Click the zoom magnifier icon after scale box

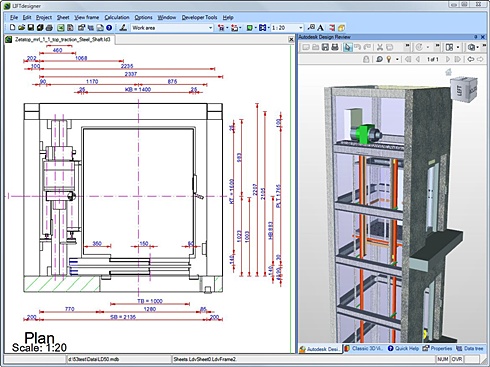[311, 27]
